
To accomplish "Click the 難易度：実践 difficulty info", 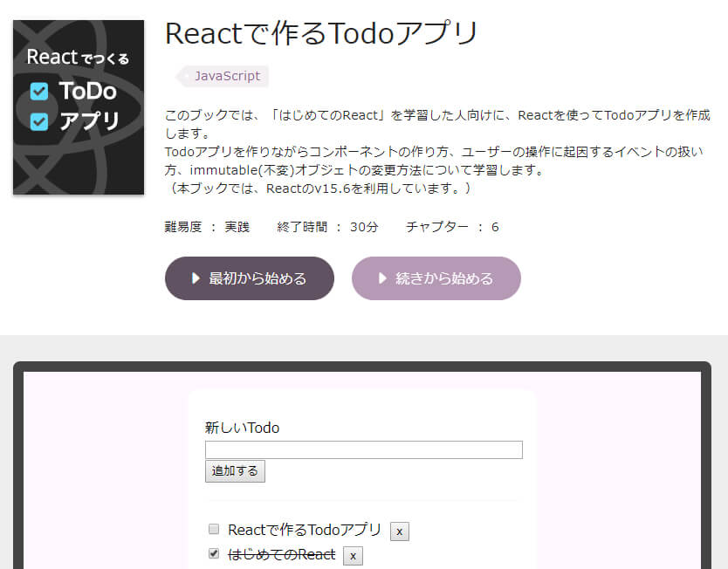I will [x=207, y=227].
